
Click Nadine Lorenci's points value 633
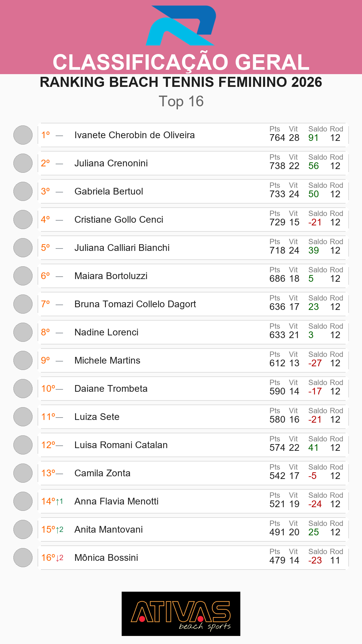pos(277,335)
